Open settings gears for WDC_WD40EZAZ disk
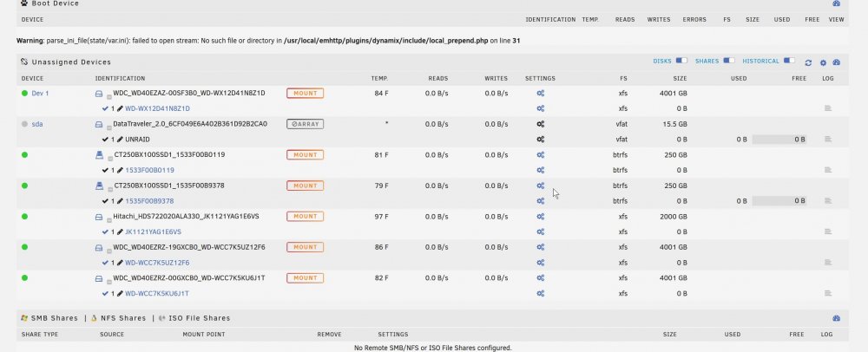The height and width of the screenshot is (352, 868). click(540, 94)
